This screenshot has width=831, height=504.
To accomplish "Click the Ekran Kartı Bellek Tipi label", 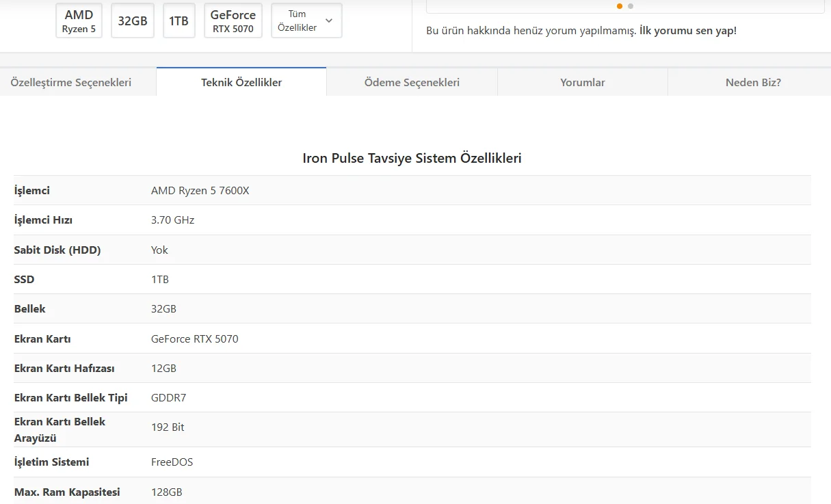I will (71, 398).
